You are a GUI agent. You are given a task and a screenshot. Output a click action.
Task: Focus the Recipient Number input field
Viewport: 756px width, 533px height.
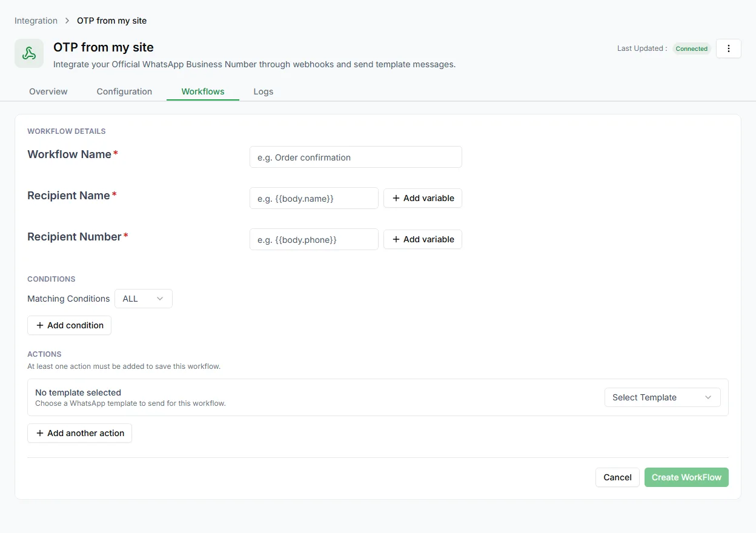[x=314, y=239]
